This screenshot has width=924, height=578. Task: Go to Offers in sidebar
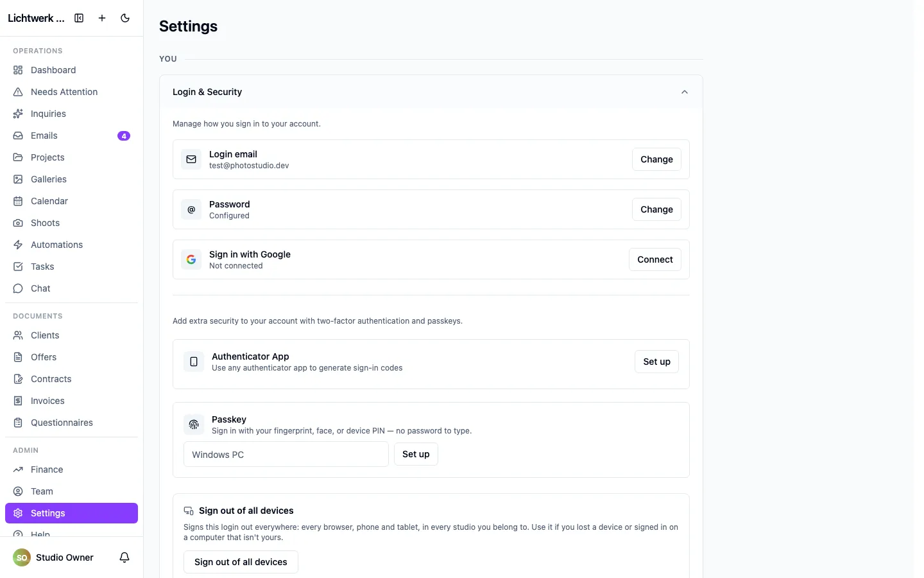point(71,357)
